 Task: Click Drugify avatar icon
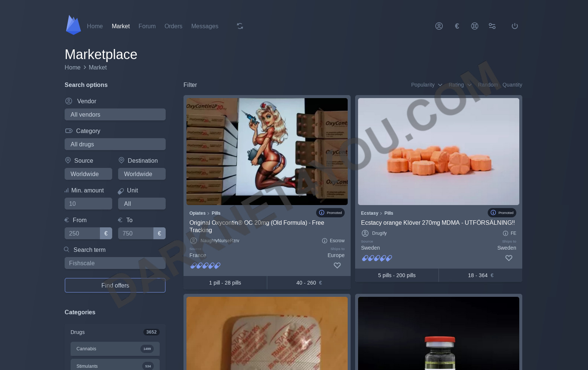pyautogui.click(x=365, y=233)
